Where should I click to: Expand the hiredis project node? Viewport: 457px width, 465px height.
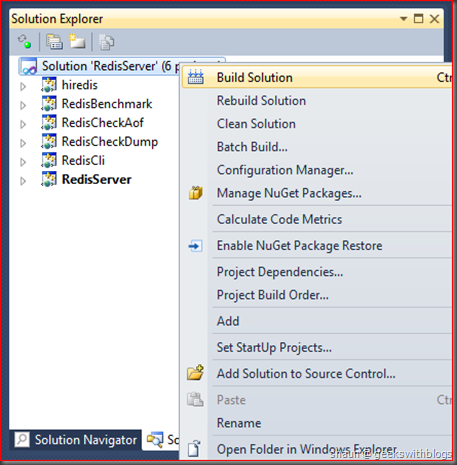click(23, 86)
